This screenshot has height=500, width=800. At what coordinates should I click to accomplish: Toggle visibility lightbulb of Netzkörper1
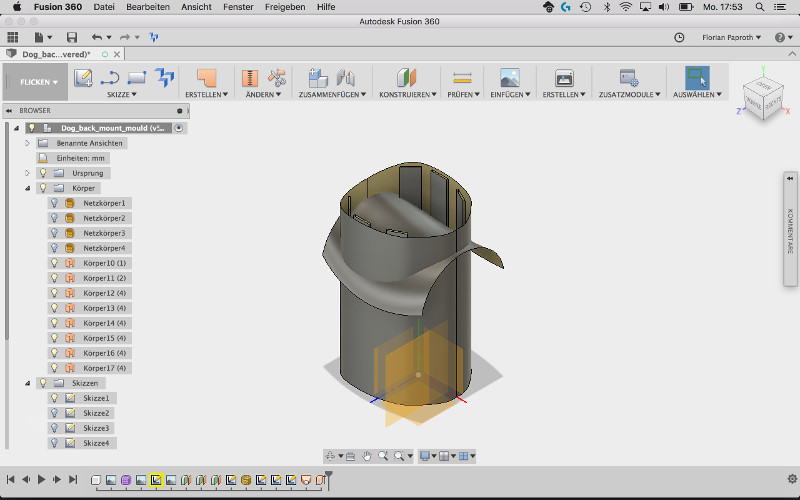pos(56,203)
